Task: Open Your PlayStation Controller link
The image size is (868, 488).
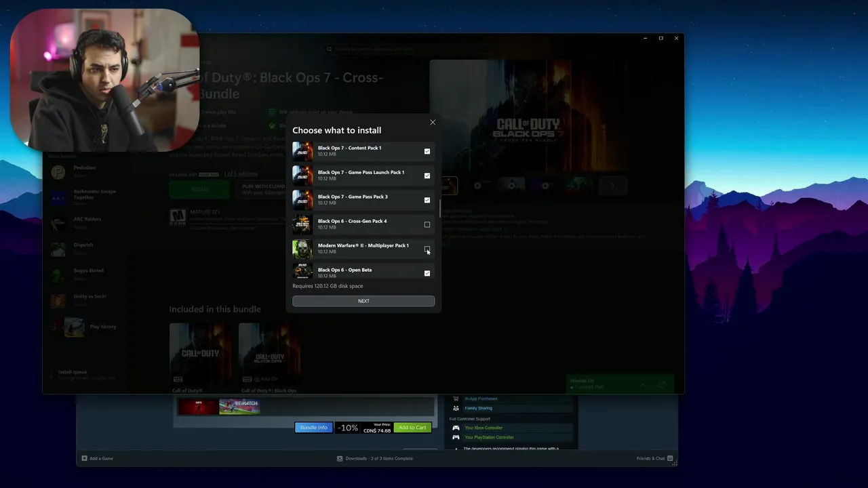Action: coord(489,437)
